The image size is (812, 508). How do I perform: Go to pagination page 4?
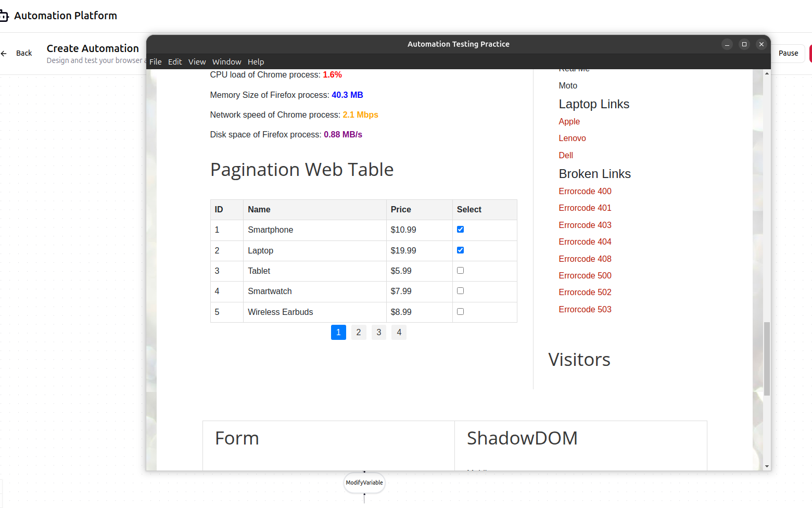[x=399, y=332]
